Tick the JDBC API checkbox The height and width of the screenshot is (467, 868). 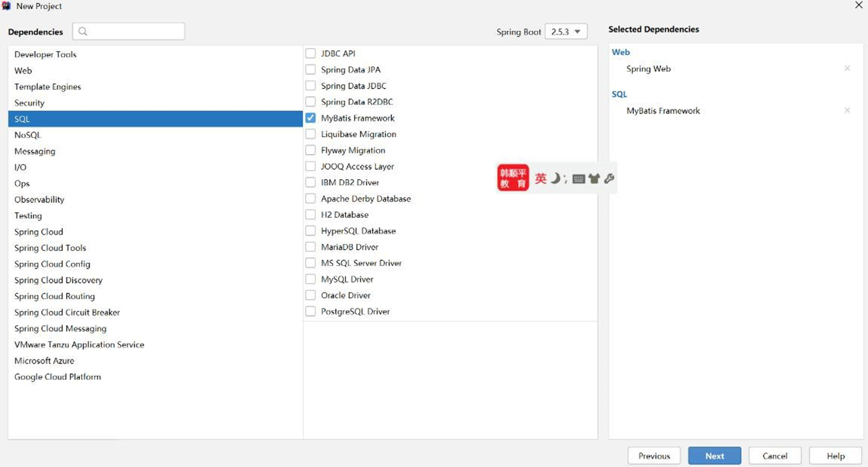point(311,54)
